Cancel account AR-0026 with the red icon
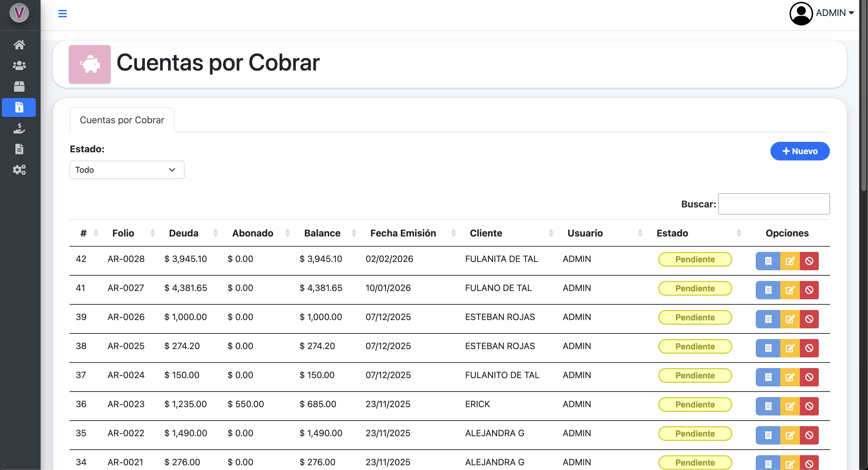 pyautogui.click(x=810, y=319)
